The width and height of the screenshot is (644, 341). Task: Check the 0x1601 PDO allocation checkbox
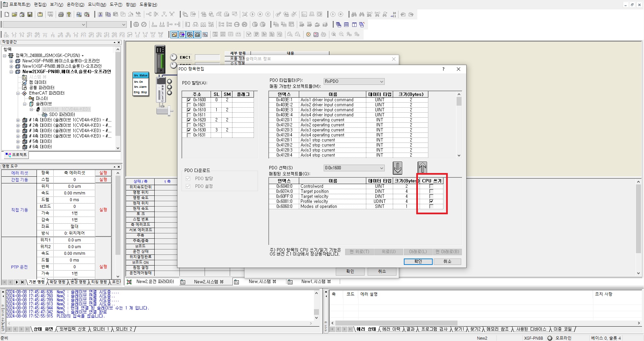click(189, 105)
